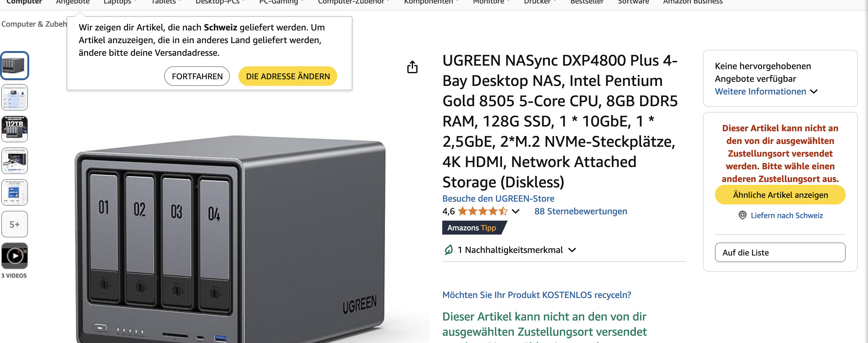Click DIE ADRESSE ÄNDERN button

click(288, 76)
